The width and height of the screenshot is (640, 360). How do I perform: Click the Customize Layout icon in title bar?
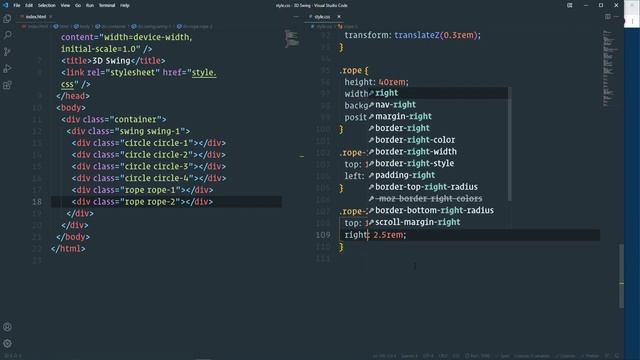click(x=570, y=5)
